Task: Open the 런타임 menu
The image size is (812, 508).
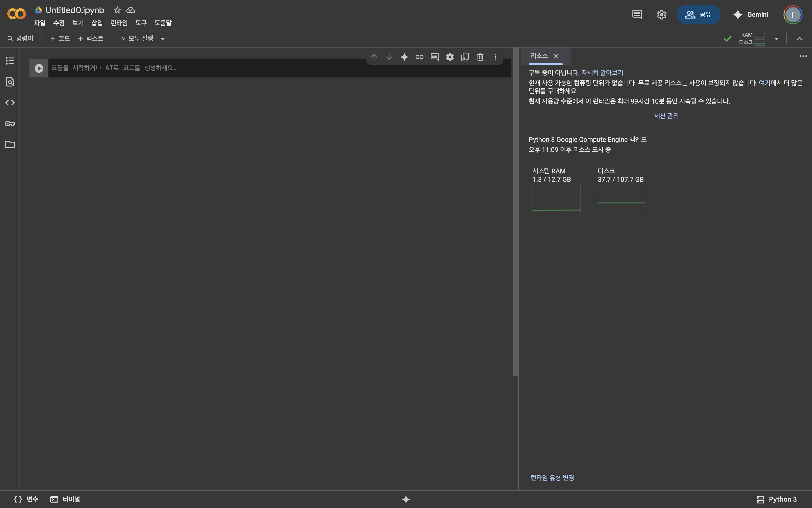Action: (x=119, y=23)
